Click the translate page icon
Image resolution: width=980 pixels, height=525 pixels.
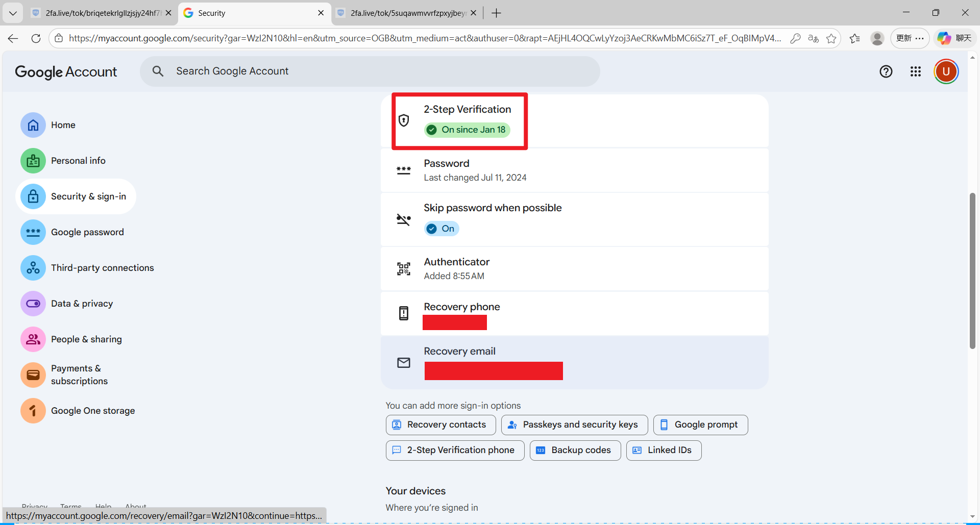pos(813,38)
